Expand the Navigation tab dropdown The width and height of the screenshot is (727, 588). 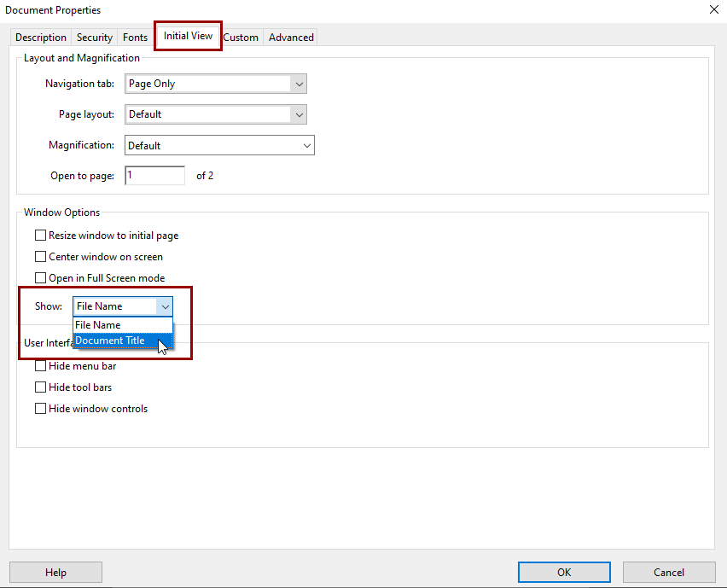(216, 84)
